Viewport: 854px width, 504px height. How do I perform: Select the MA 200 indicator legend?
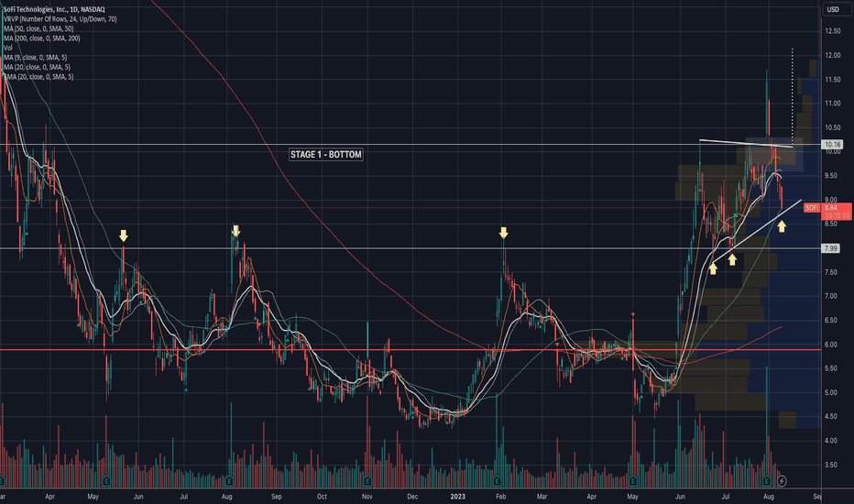[42, 38]
